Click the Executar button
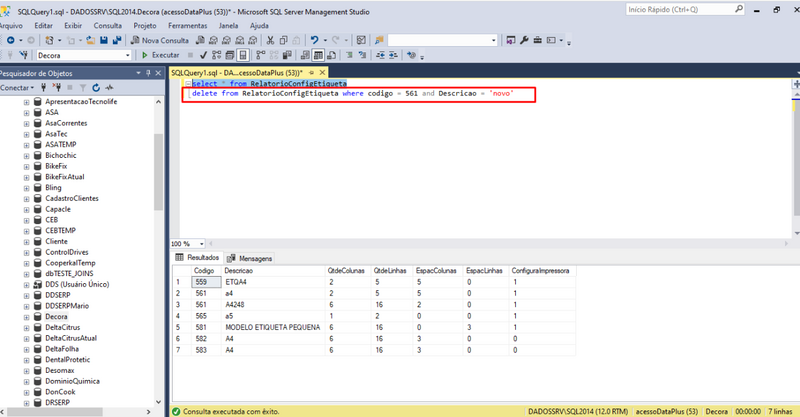The height and width of the screenshot is (417, 800). click(x=160, y=55)
